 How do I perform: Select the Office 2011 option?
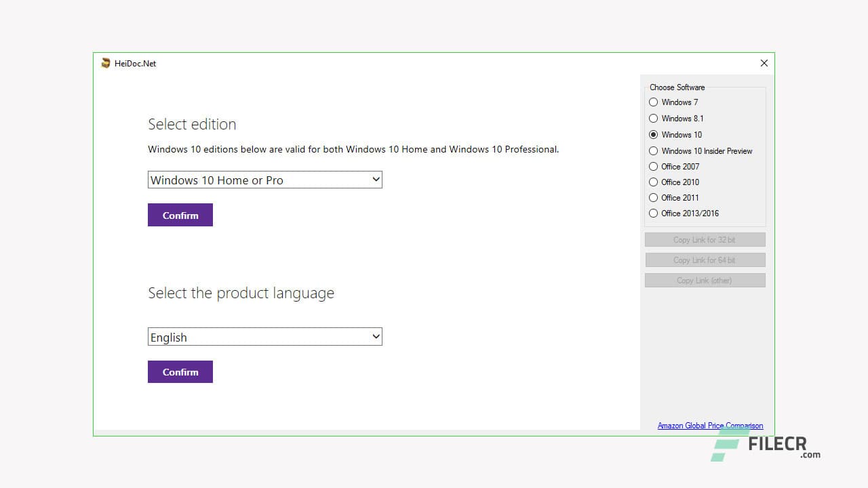click(x=653, y=197)
